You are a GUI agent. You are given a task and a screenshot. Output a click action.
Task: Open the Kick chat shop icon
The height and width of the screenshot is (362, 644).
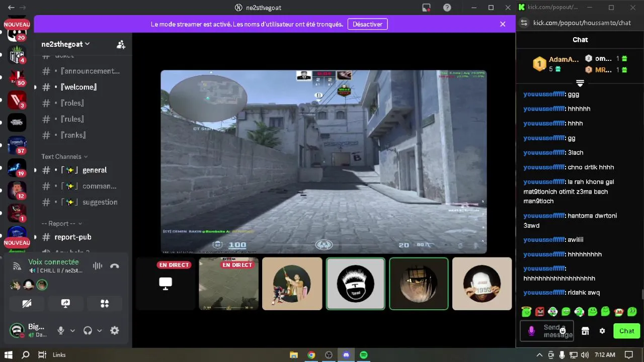tap(585, 331)
